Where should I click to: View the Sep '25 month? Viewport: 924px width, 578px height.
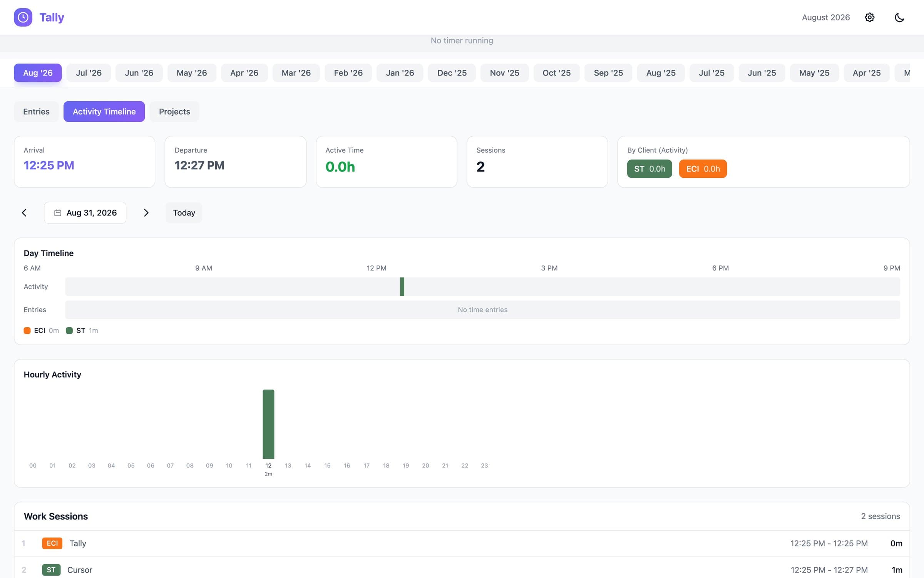[608, 73]
